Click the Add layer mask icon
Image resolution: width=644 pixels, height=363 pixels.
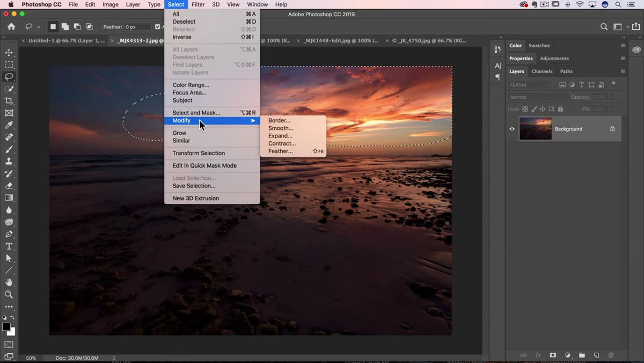553,355
